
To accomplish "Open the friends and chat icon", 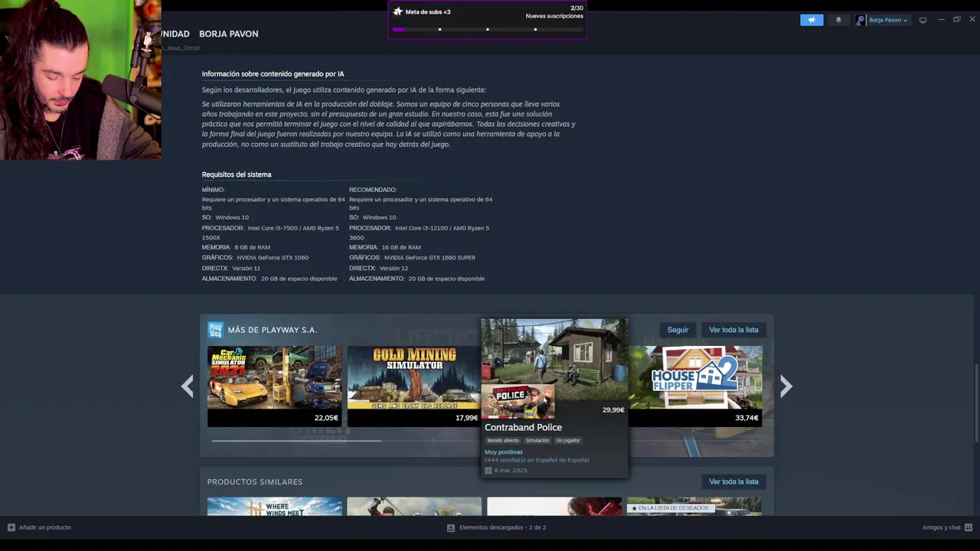I will tap(969, 527).
